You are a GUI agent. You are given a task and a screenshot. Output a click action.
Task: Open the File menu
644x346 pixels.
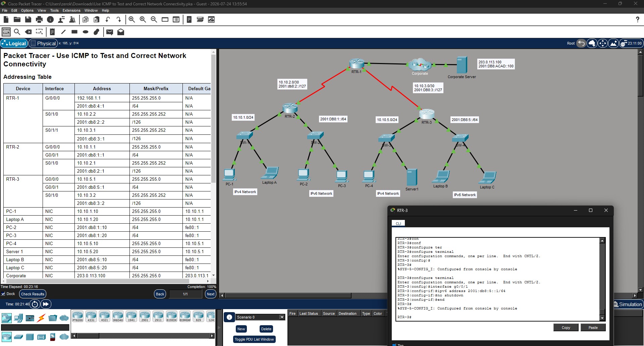pos(5,10)
